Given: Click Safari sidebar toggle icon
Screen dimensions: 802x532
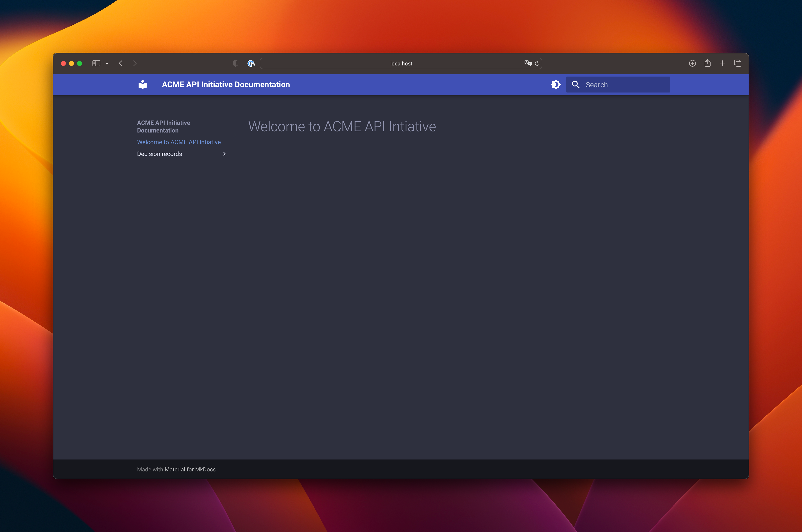Looking at the screenshot, I should 96,63.
